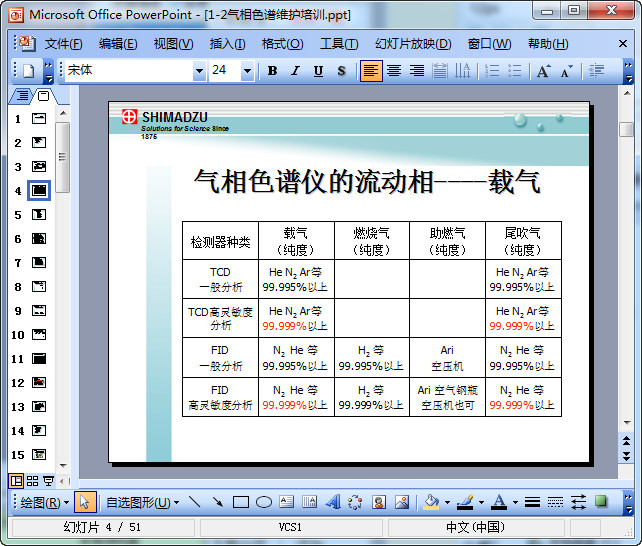Screen dimensions: 642x546
Task: Apply the Font Color A button
Action: 499,502
